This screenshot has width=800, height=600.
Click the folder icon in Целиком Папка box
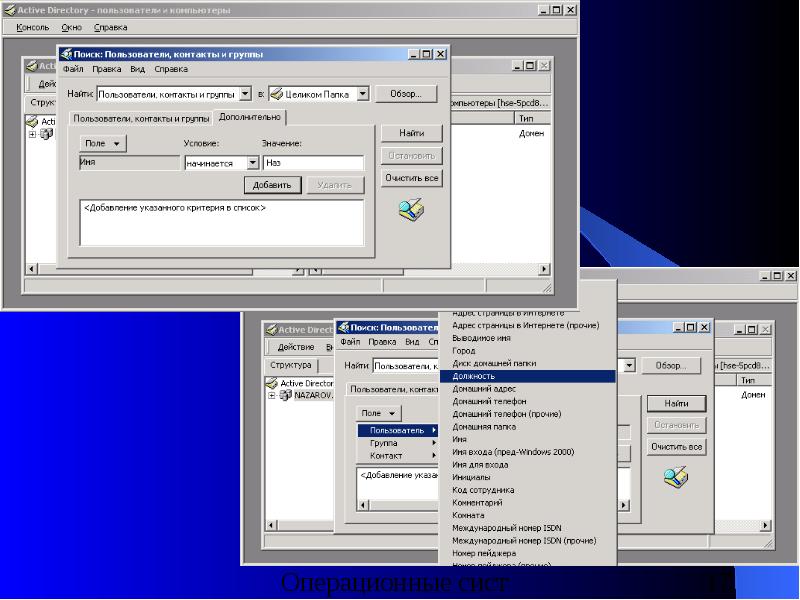point(277,94)
